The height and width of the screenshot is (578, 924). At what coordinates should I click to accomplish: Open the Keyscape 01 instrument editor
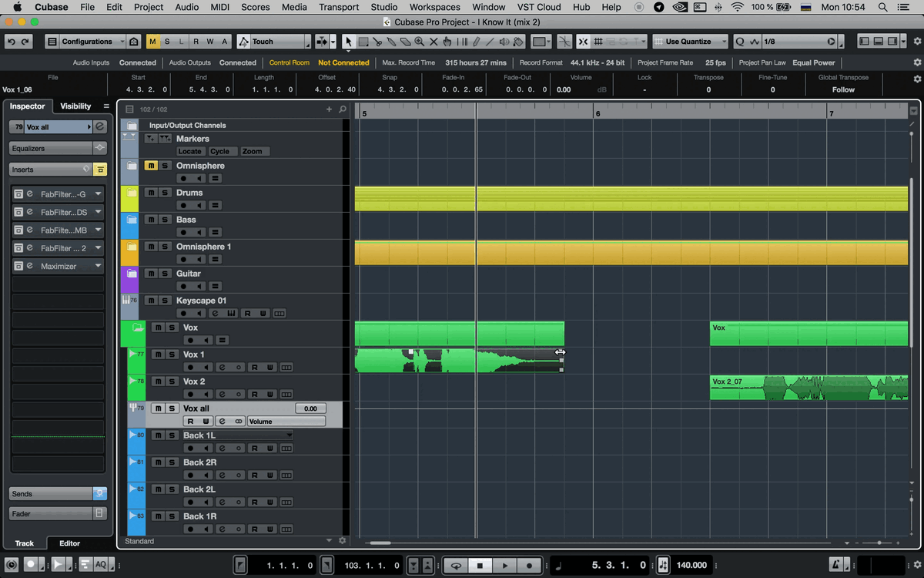pos(231,314)
